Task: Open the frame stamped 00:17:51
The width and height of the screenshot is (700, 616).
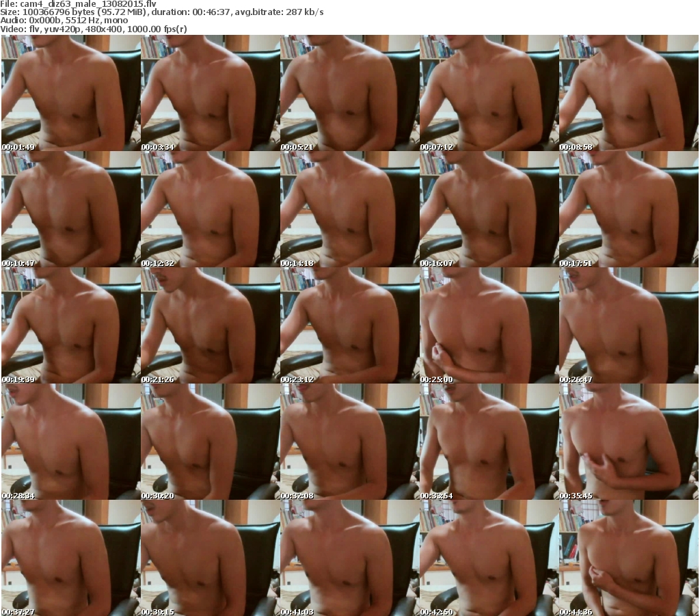Action: click(629, 209)
